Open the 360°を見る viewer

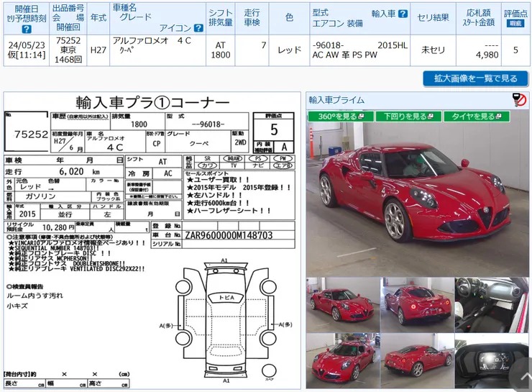340,116
